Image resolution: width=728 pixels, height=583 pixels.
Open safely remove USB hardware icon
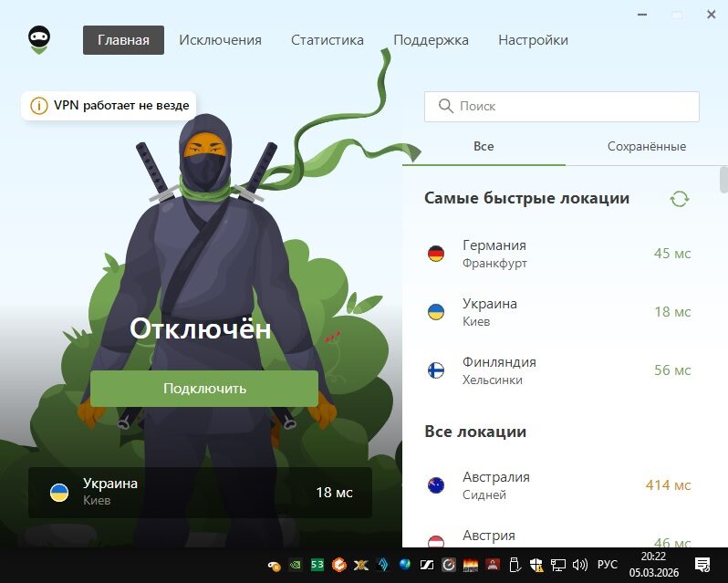(x=515, y=565)
